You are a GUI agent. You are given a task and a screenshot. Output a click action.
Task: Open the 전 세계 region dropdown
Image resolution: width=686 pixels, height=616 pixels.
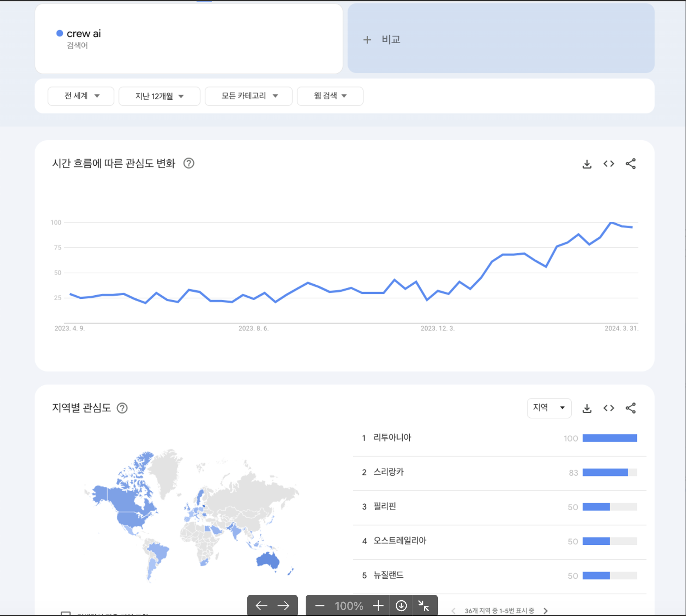pos(81,96)
